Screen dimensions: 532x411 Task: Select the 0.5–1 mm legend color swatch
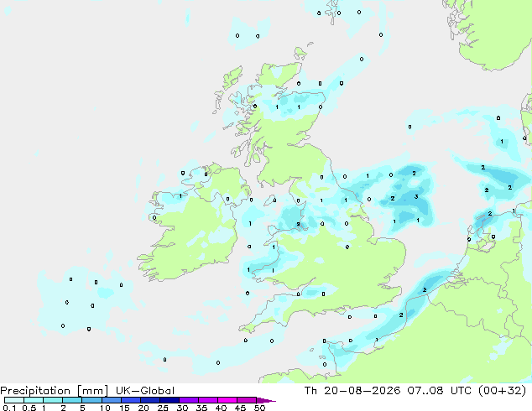tap(34, 400)
